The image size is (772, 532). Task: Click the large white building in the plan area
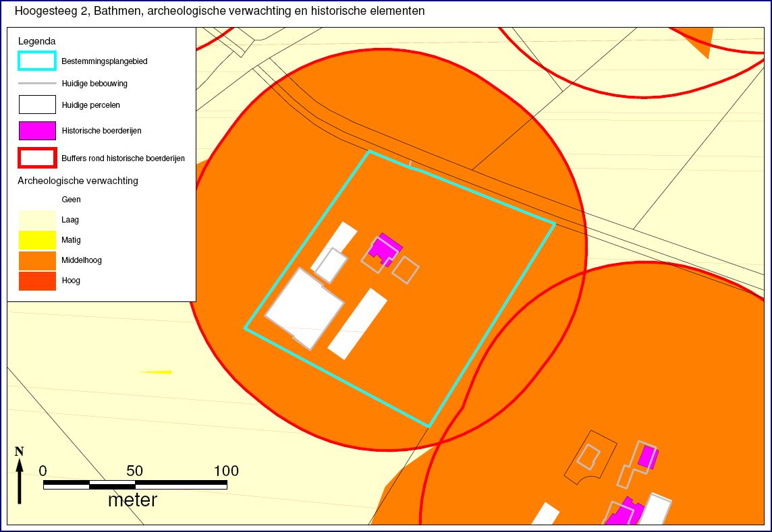tap(305, 309)
